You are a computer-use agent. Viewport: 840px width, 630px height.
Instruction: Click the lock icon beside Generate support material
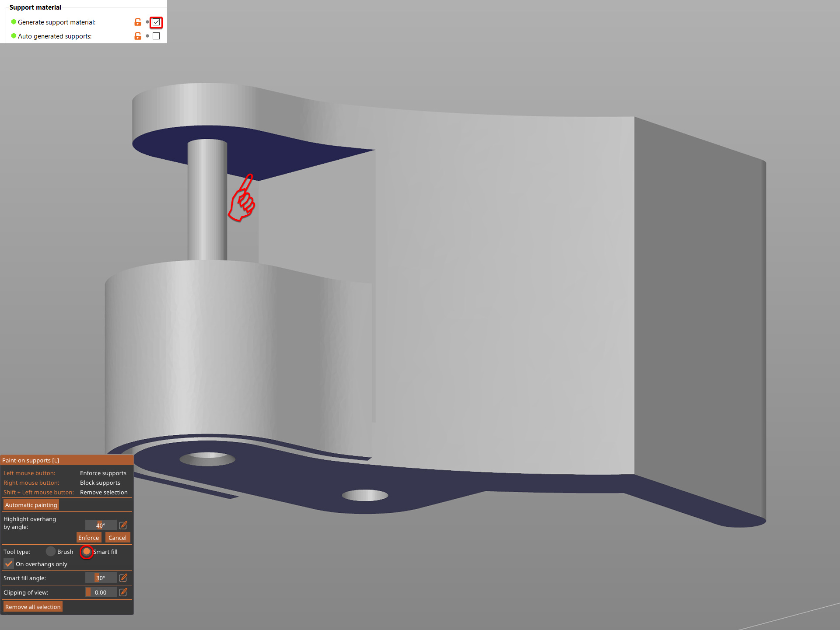[138, 22]
